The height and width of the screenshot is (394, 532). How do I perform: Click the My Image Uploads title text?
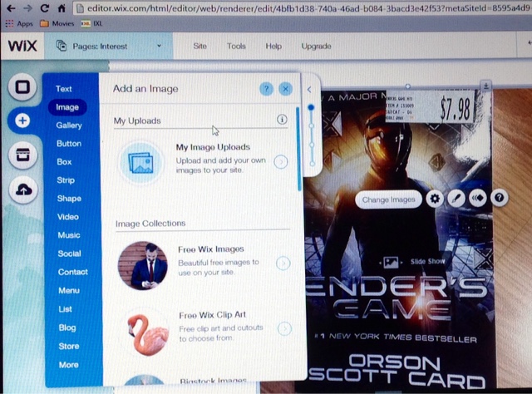coord(213,147)
